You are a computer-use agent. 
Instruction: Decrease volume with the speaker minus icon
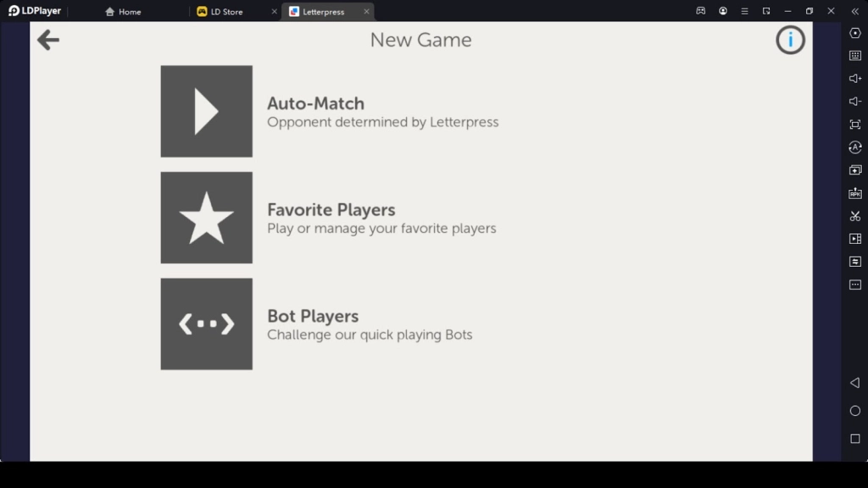(x=854, y=102)
